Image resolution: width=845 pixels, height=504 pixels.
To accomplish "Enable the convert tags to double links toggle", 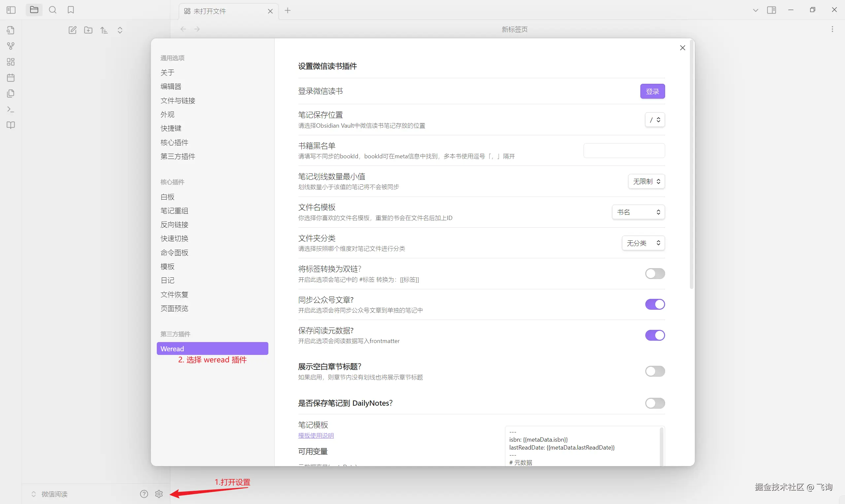I will click(655, 274).
